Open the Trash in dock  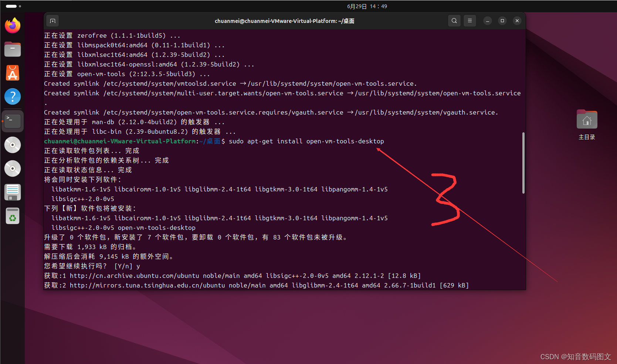point(13,216)
